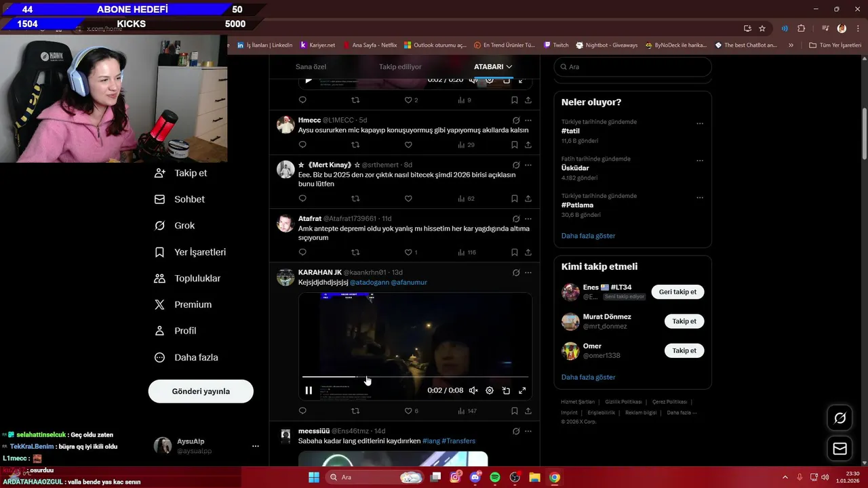Open browser extensions puzzle icon

click(x=801, y=28)
